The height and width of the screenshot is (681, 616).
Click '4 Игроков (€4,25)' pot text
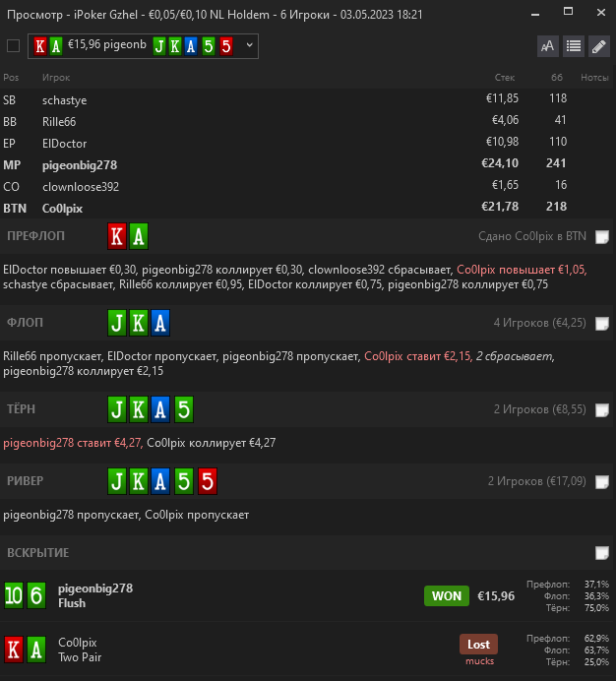point(539,323)
